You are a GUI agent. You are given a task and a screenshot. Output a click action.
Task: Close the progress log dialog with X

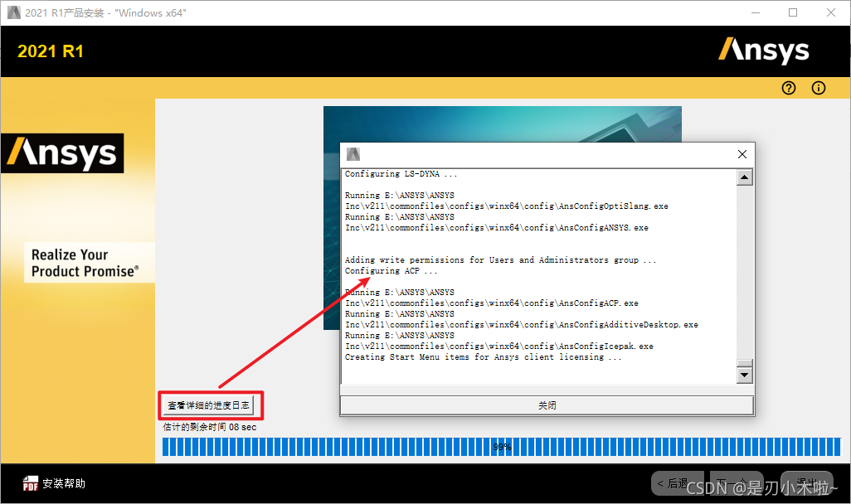pos(742,154)
